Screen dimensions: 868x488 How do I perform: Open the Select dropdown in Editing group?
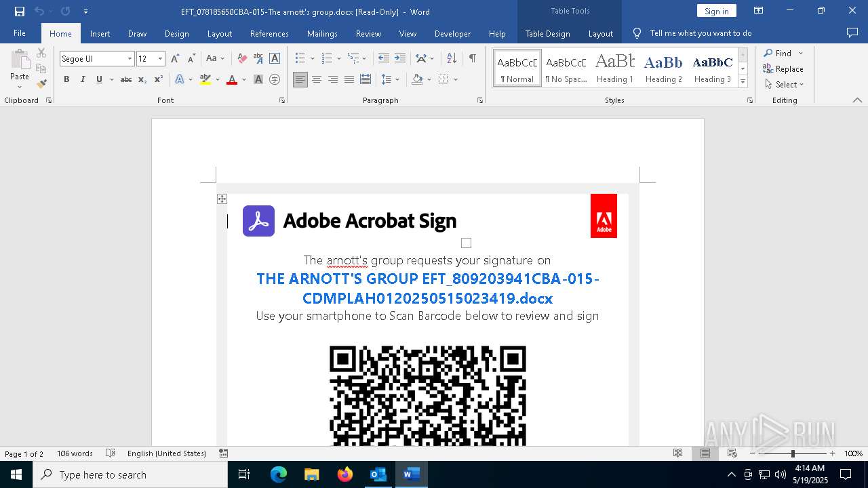point(784,85)
